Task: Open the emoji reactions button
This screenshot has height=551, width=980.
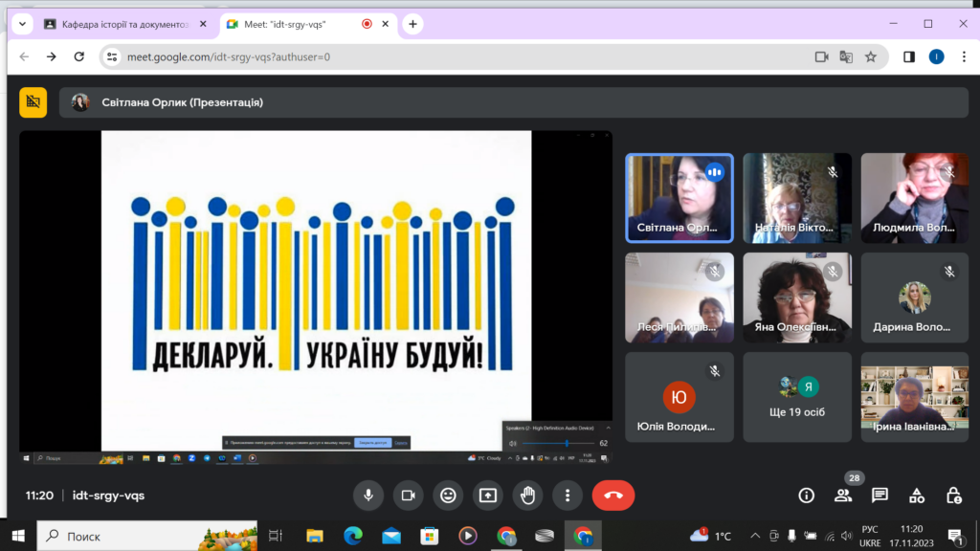Action: (447, 495)
